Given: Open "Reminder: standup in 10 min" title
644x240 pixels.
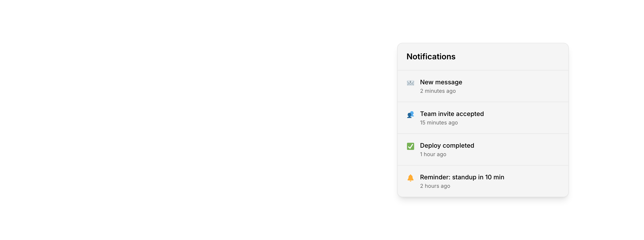Looking at the screenshot, I should point(462,177).
